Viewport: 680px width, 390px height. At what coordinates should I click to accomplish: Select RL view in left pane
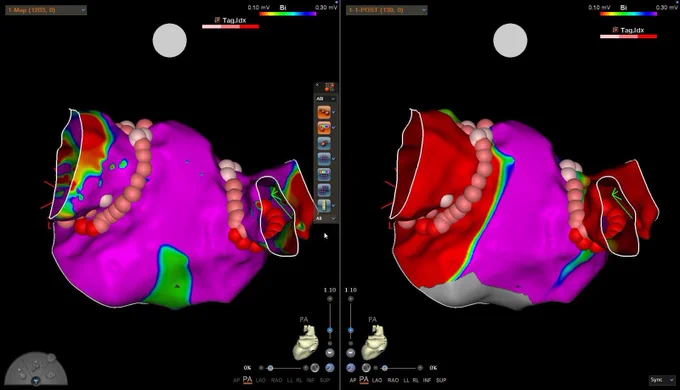pos(299,380)
